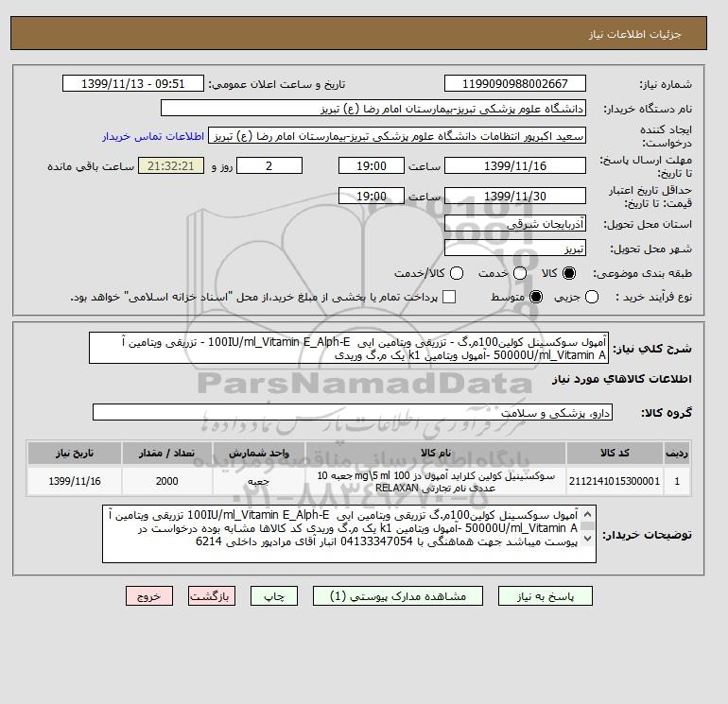Click the need number field 1199090988002667
The image size is (728, 704).
(515, 83)
